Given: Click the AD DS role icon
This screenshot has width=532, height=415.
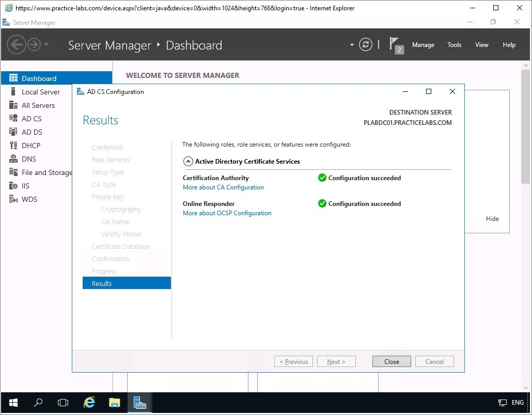Looking at the screenshot, I should tap(13, 132).
